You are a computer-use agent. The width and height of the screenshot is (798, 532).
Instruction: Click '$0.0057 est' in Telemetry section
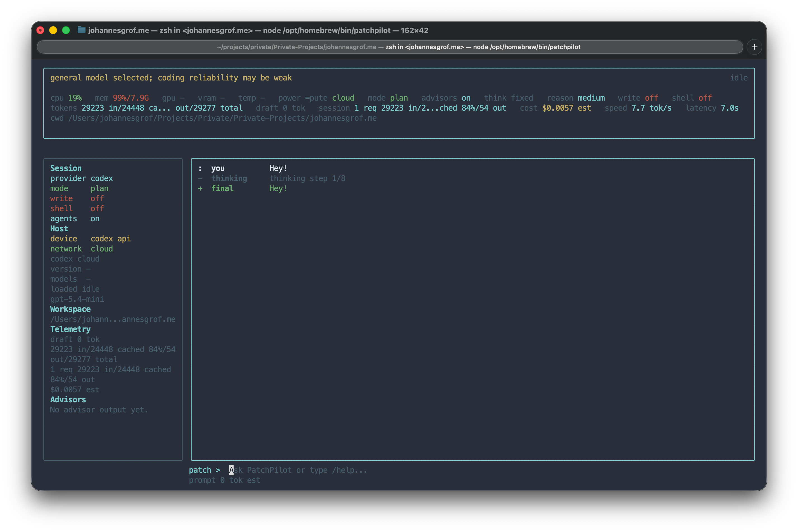pos(75,390)
